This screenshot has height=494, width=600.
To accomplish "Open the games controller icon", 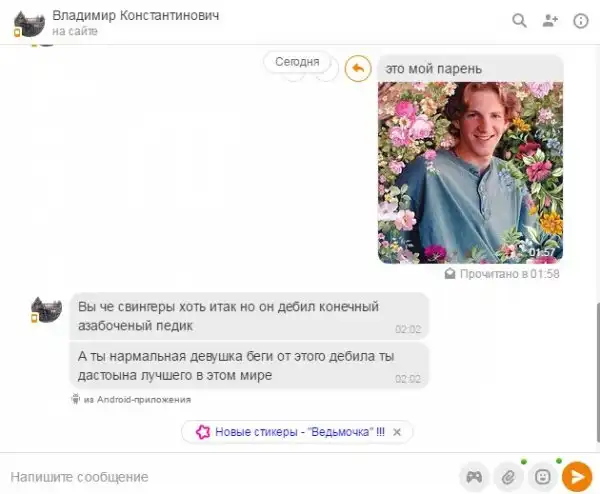I will coord(474,477).
